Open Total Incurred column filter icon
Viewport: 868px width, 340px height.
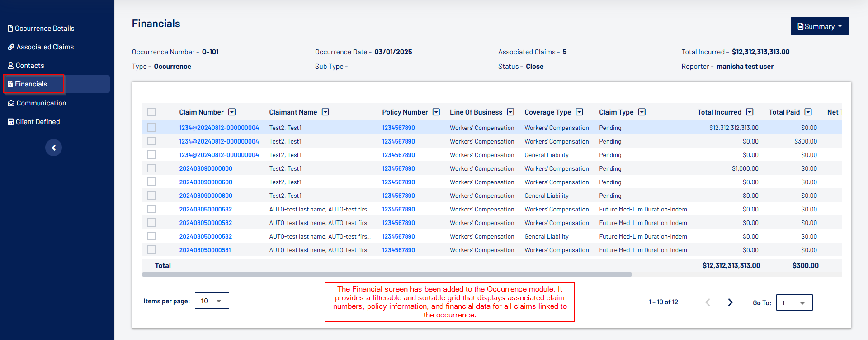[750, 112]
